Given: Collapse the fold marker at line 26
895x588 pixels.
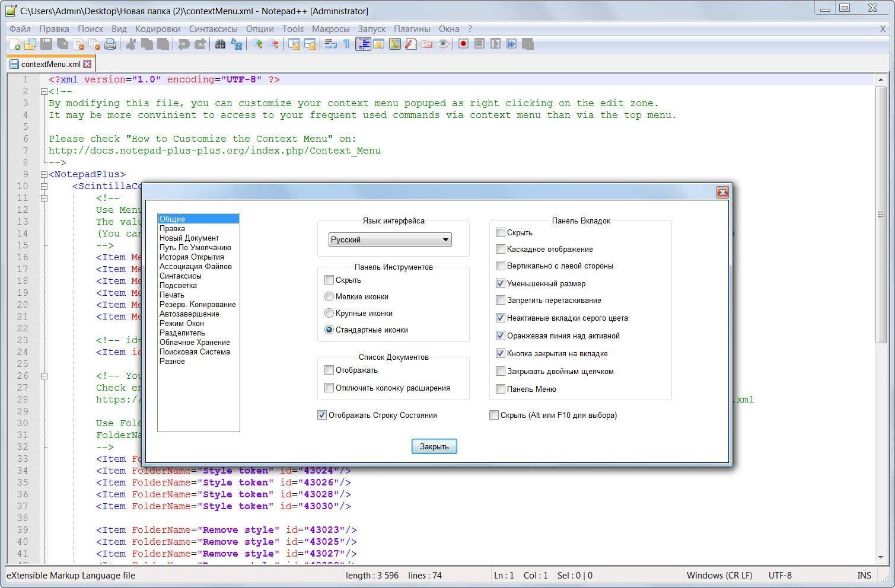Looking at the screenshot, I should pyautogui.click(x=44, y=376).
